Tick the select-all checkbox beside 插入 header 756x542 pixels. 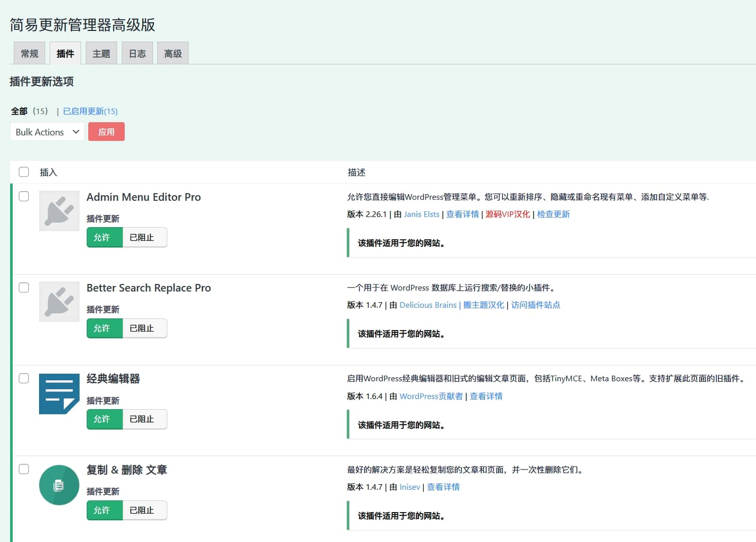click(24, 172)
